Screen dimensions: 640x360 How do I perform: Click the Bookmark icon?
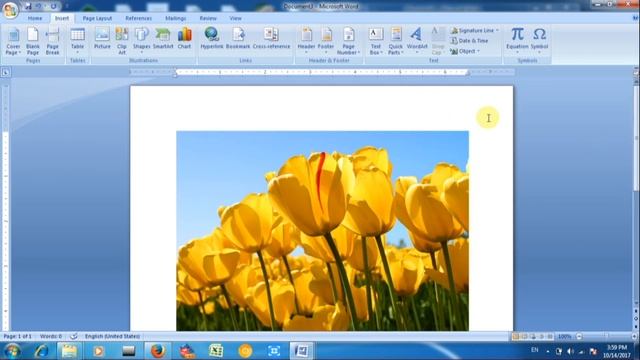tap(238, 39)
